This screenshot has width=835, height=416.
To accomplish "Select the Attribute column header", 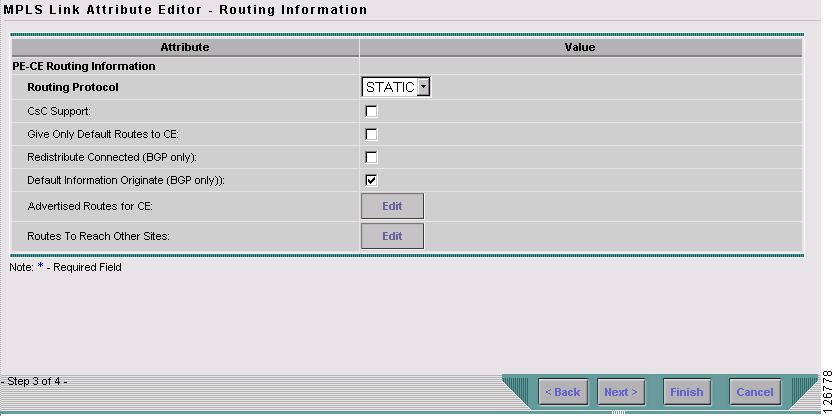I will coord(185,47).
